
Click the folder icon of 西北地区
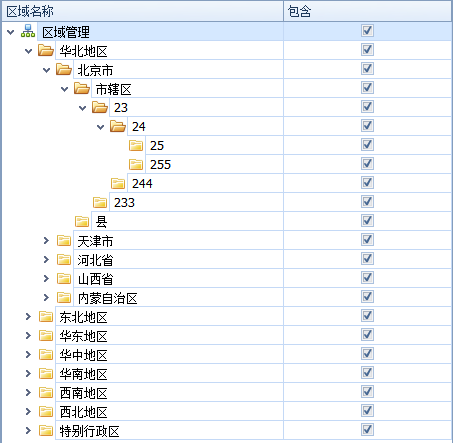tap(46, 412)
